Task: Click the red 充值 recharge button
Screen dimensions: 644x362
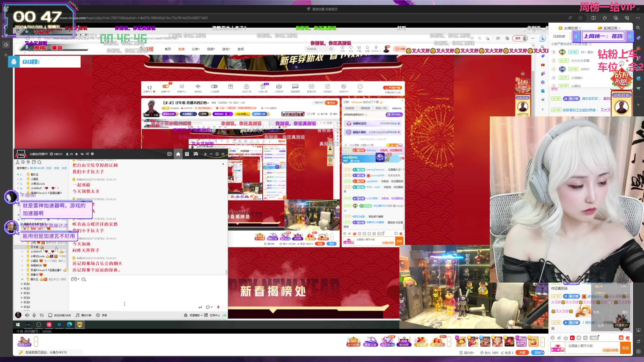Action: (522, 352)
